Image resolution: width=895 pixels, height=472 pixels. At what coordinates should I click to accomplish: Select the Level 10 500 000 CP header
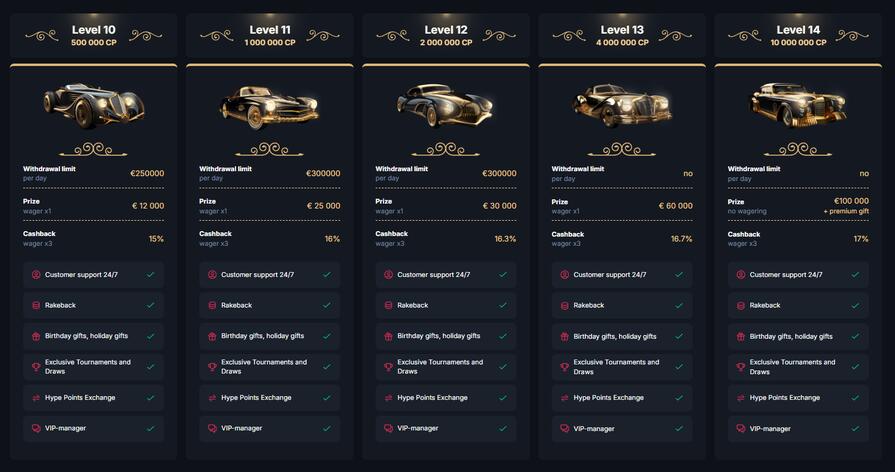coord(93,36)
